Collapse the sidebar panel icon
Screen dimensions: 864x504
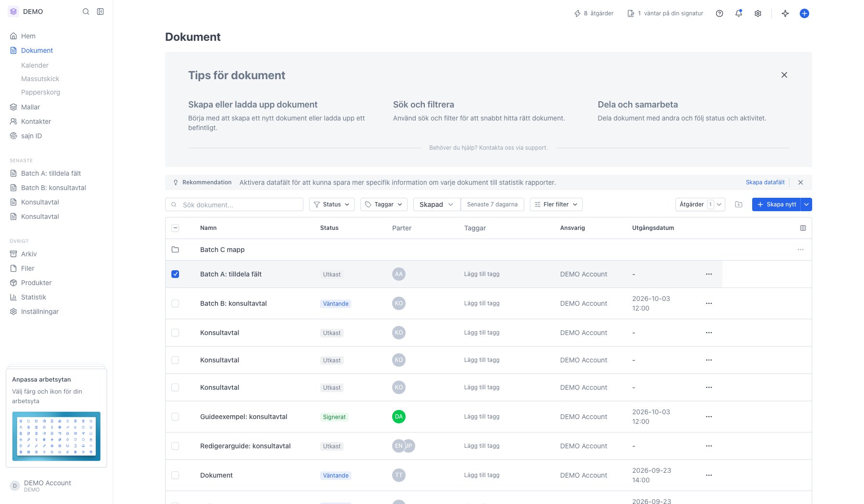coord(100,12)
